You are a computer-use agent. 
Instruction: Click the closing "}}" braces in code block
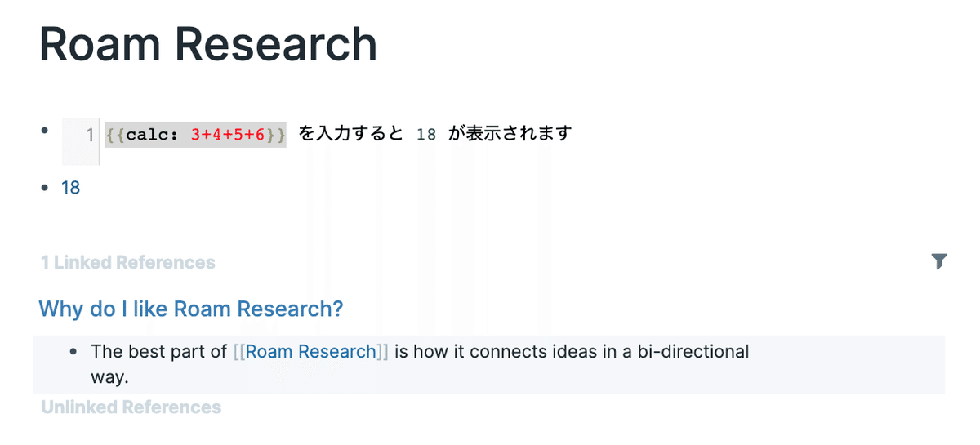[276, 135]
